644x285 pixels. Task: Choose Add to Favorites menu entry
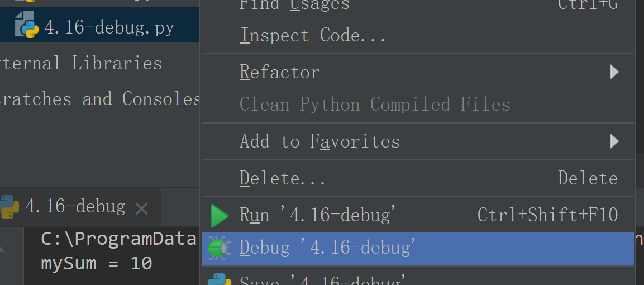319,141
